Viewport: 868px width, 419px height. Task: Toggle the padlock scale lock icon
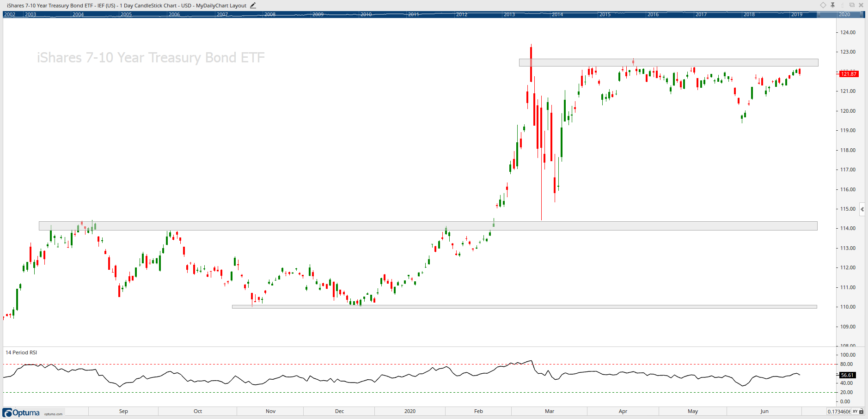[862, 411]
